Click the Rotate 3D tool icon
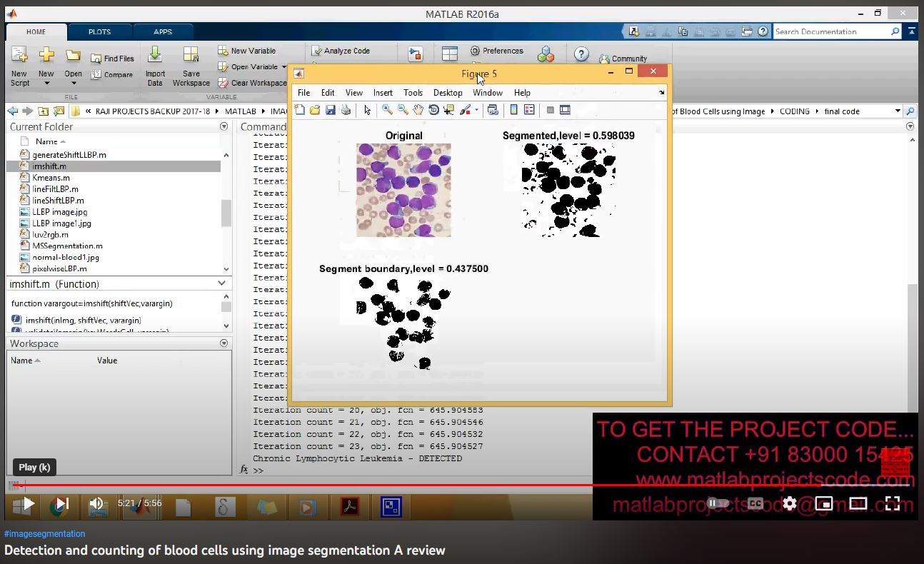The height and width of the screenshot is (564, 924). point(433,110)
